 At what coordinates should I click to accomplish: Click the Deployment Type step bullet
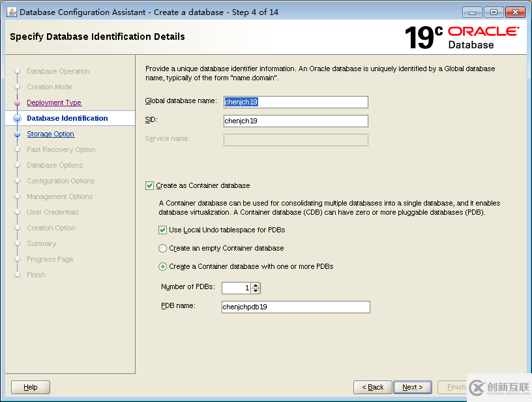click(x=18, y=102)
